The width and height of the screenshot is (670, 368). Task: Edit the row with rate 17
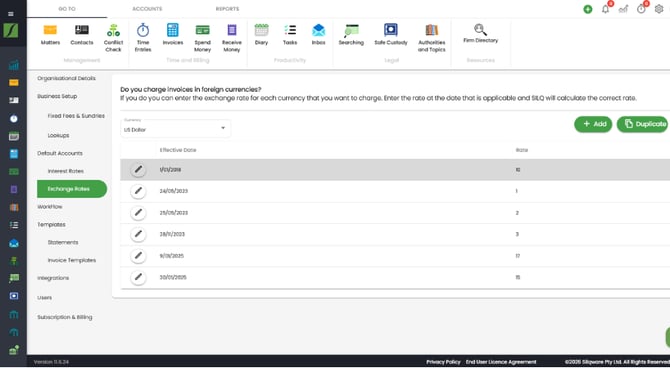point(138,256)
